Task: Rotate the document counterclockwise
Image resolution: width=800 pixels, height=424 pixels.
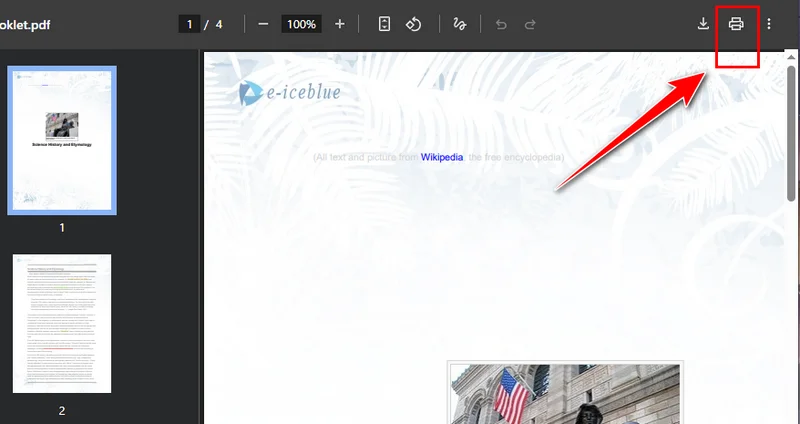Action: click(x=413, y=24)
